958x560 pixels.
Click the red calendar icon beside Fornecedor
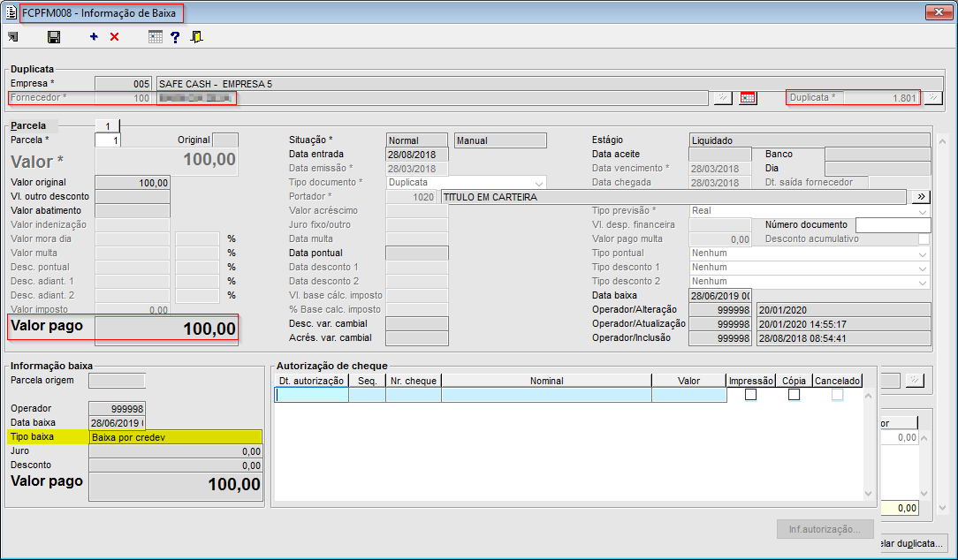point(748,98)
